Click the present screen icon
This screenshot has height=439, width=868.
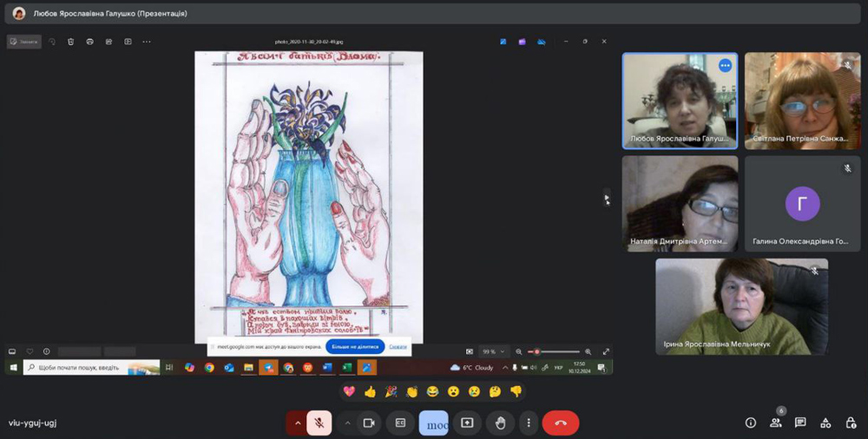click(x=467, y=423)
